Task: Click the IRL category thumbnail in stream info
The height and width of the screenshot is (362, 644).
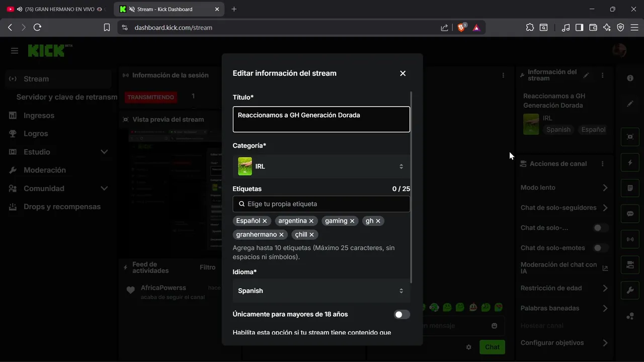Action: click(531, 124)
